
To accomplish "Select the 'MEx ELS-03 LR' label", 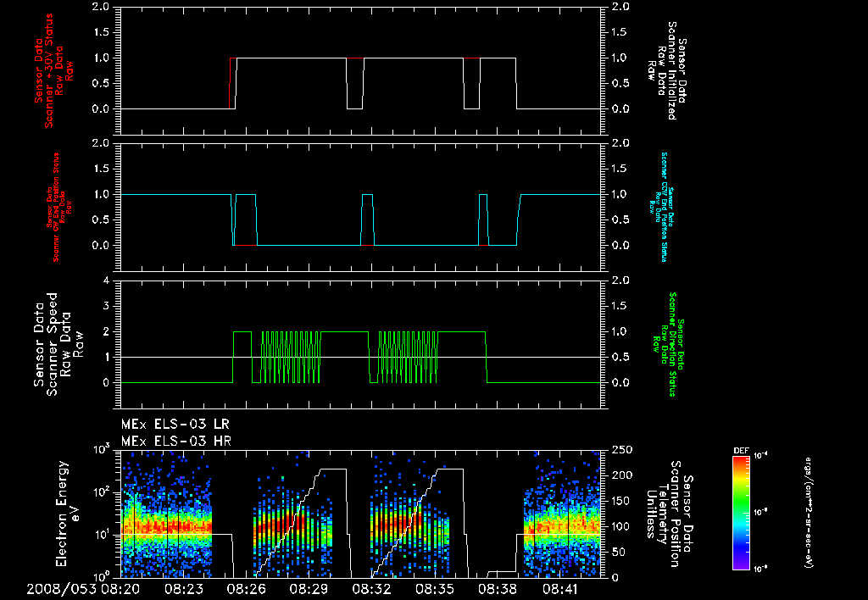I will [x=175, y=425].
